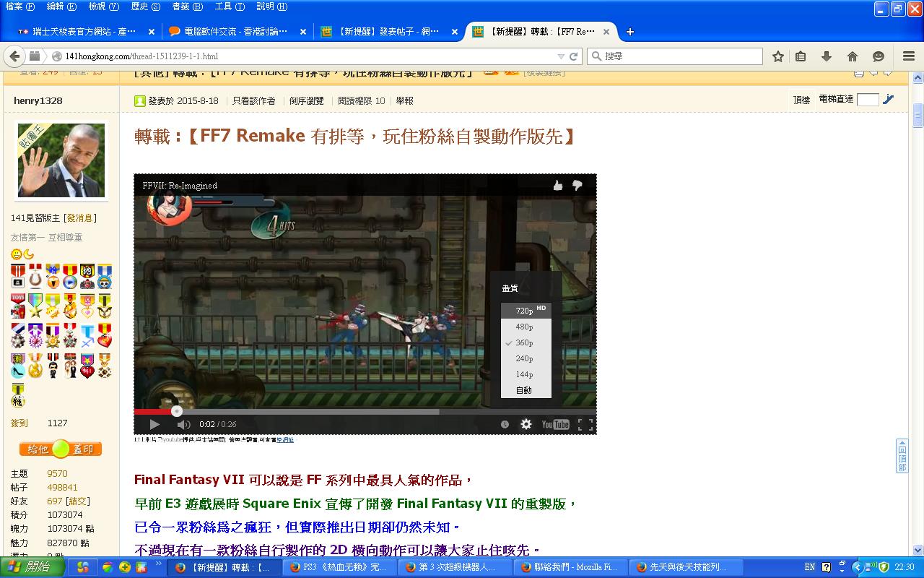Open the YouTube logo link in player

coord(555,424)
